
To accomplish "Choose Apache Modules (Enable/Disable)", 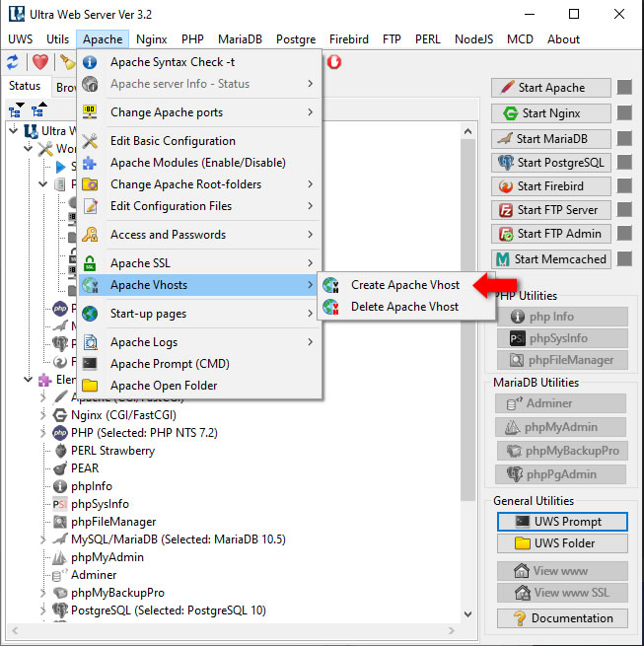I will pyautogui.click(x=200, y=163).
